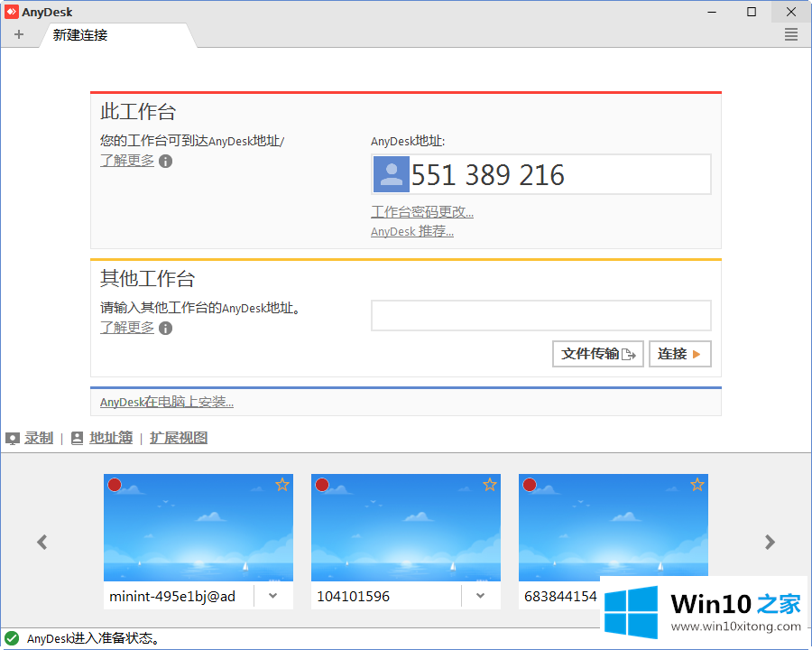Show next recent sessions with right arrow
The image size is (812, 650).
(770, 543)
